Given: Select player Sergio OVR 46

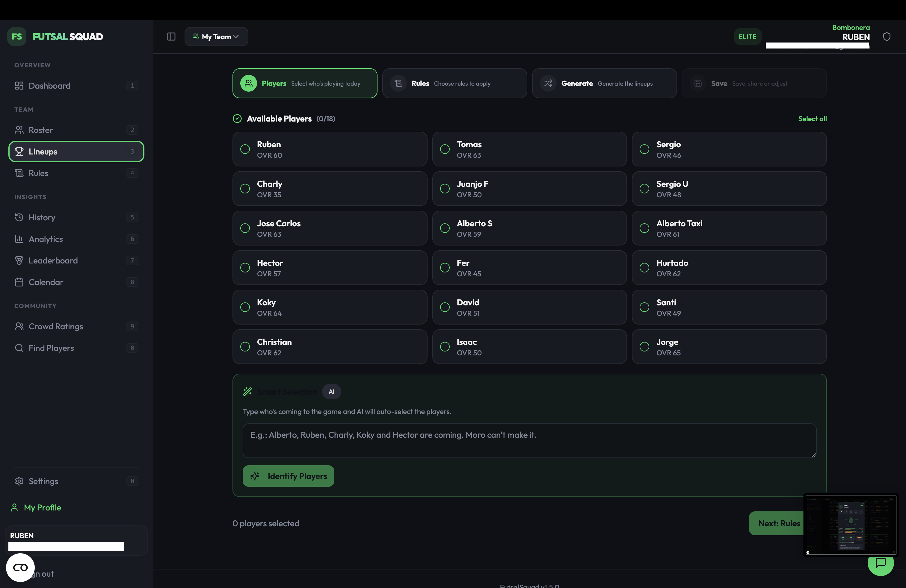Looking at the screenshot, I should click(x=729, y=149).
